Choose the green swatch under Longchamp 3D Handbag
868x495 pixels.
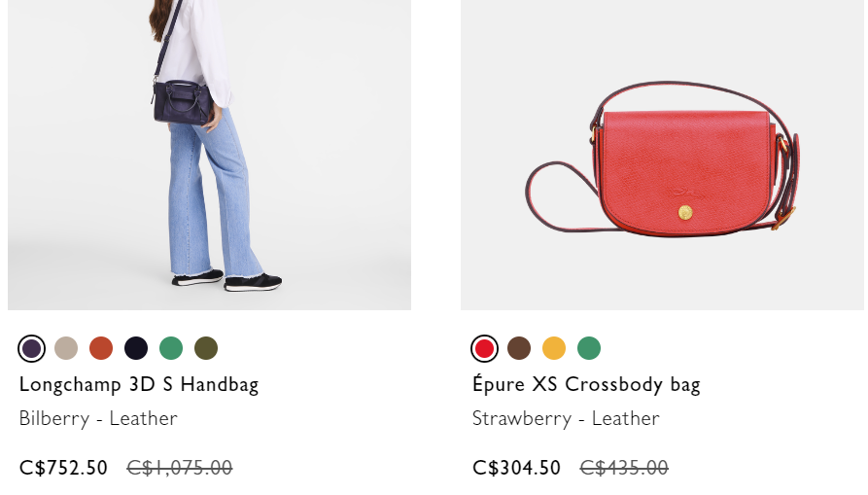(170, 348)
